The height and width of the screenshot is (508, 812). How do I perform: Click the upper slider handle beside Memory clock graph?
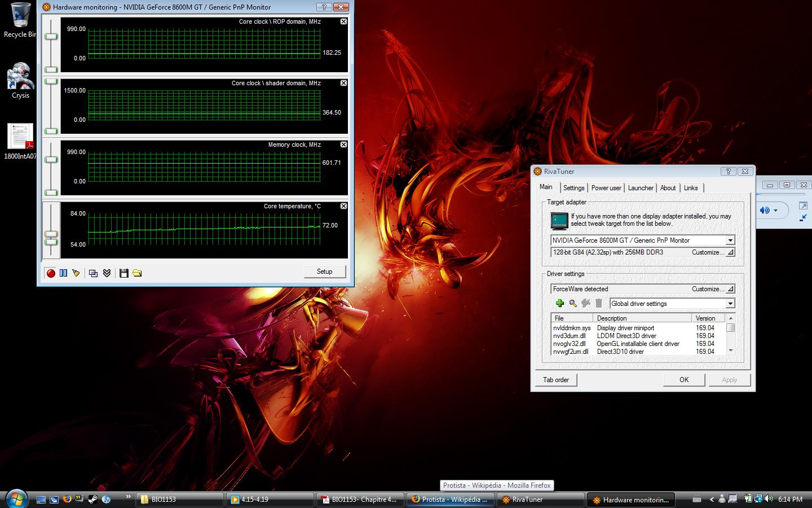(x=51, y=160)
